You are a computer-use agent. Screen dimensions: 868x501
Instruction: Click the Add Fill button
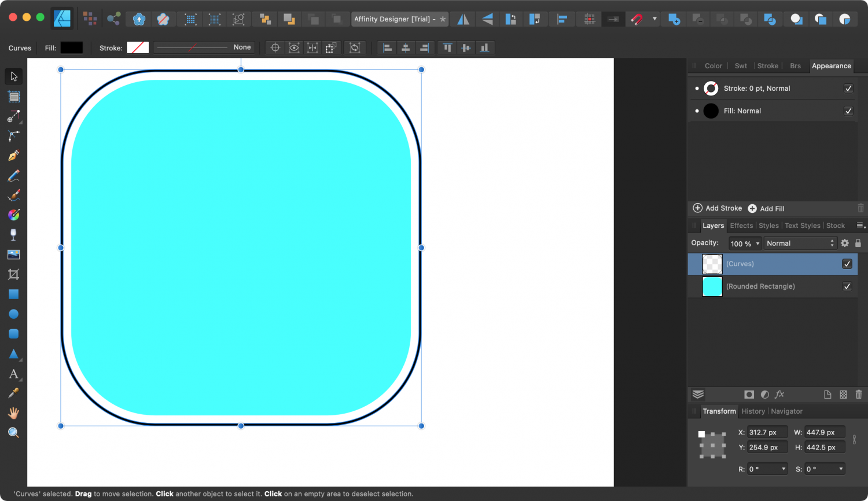766,208
